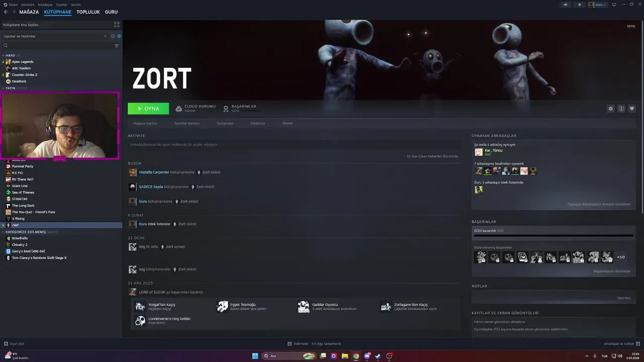Switch library to grid collections view icon
This screenshot has width=644, height=362.
click(117, 25)
